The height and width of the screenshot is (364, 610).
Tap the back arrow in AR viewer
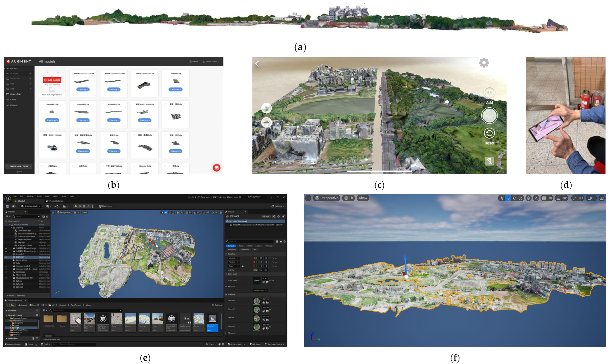[x=257, y=64]
